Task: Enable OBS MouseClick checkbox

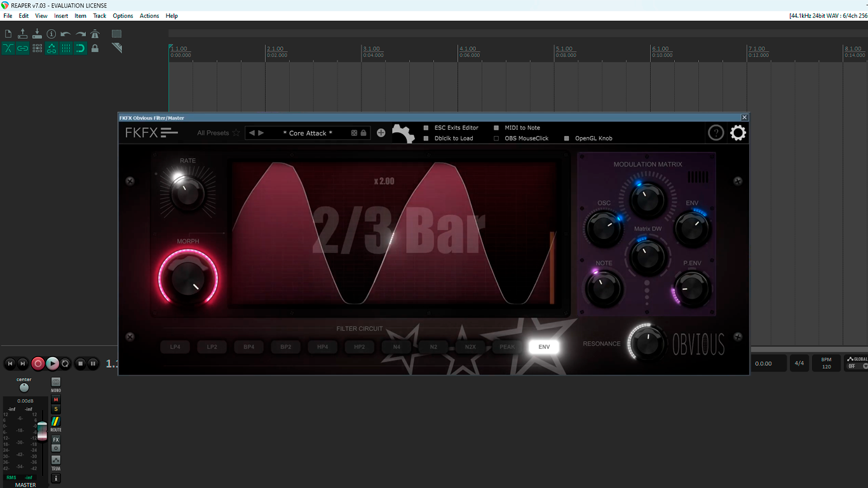Action: [496, 139]
